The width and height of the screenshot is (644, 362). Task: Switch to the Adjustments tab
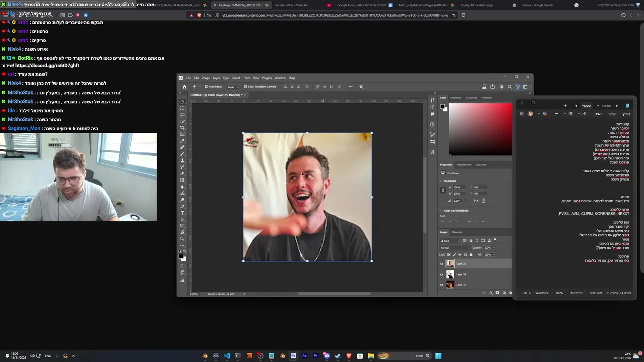point(464,165)
